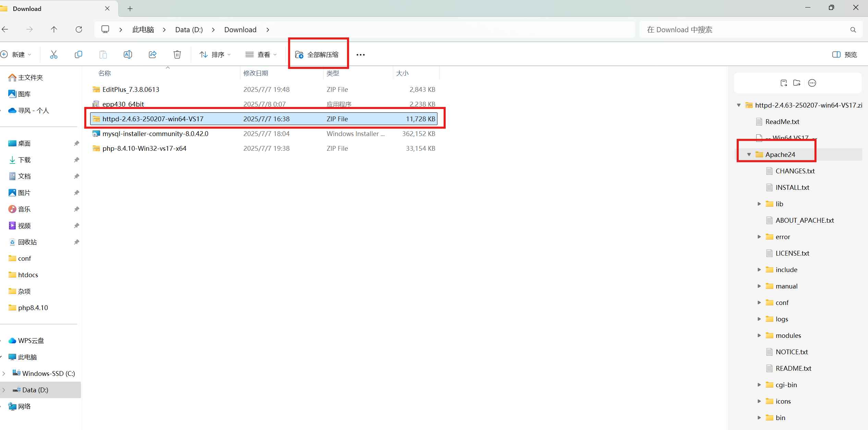Unpin 音乐 from the sidebar
Viewport: 868px width, 430px height.
click(76, 209)
